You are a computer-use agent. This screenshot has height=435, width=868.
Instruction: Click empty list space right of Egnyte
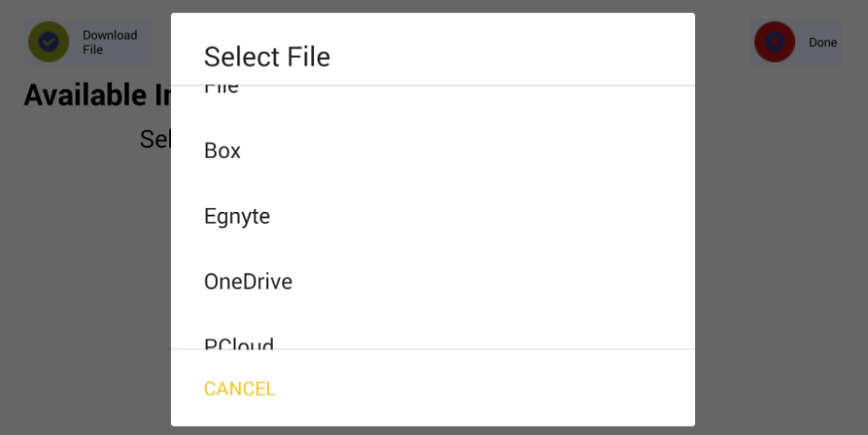(x=481, y=217)
